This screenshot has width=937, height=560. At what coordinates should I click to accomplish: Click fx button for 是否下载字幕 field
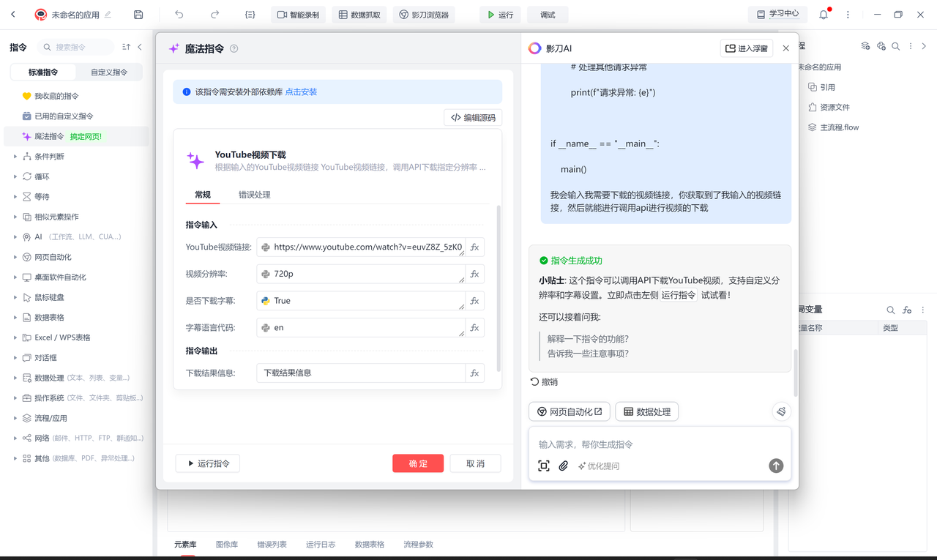[474, 301]
